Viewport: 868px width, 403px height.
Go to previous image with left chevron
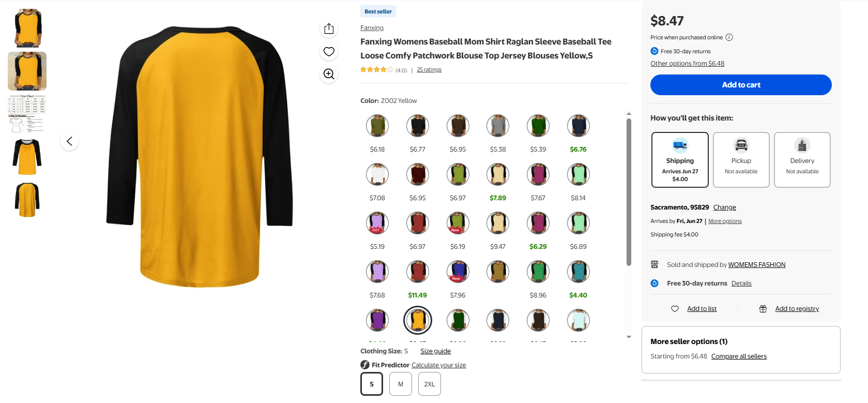(69, 141)
